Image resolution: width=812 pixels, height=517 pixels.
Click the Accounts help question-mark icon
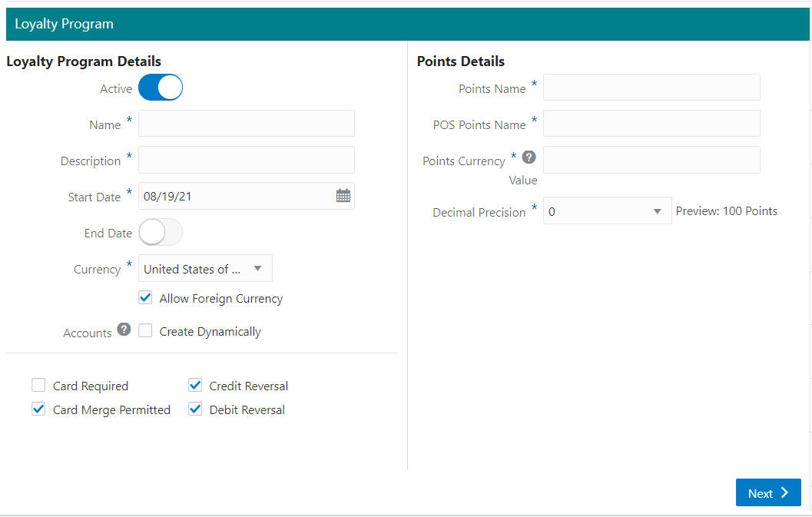click(124, 329)
